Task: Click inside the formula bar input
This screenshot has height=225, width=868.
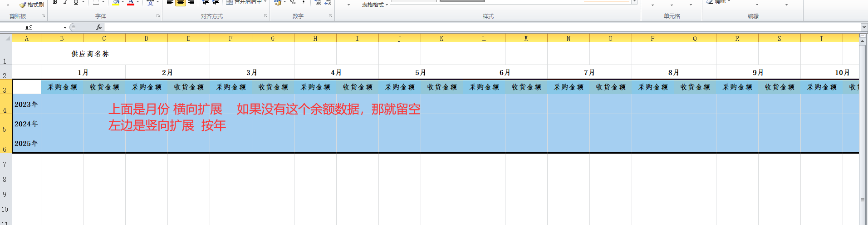Action: tap(454, 27)
